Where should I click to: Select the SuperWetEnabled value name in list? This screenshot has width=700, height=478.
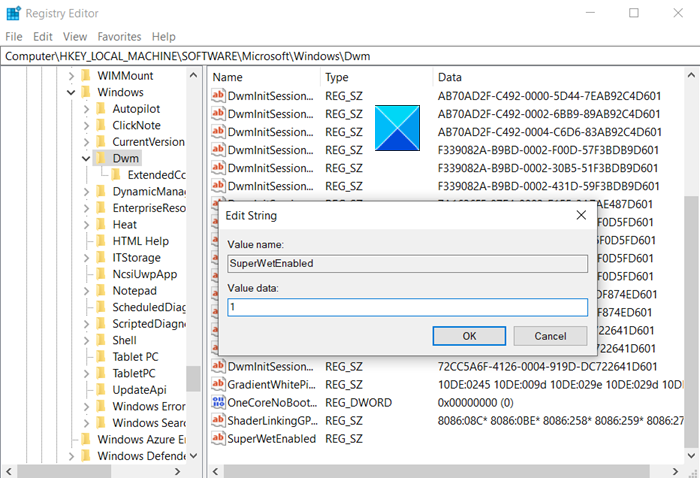[x=271, y=439]
